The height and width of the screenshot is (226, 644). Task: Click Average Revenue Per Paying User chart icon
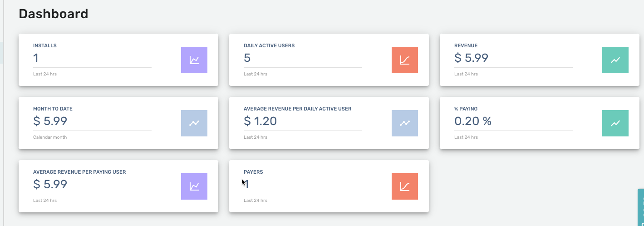[194, 186]
